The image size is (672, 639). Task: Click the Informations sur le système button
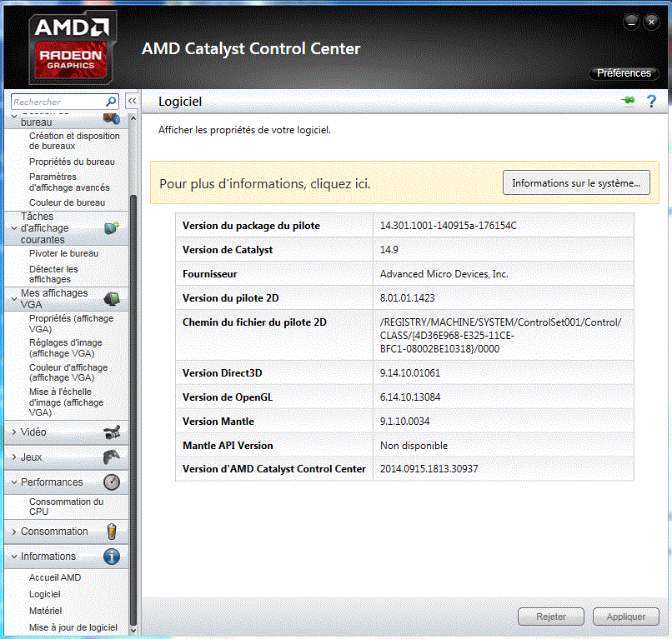pyautogui.click(x=575, y=182)
